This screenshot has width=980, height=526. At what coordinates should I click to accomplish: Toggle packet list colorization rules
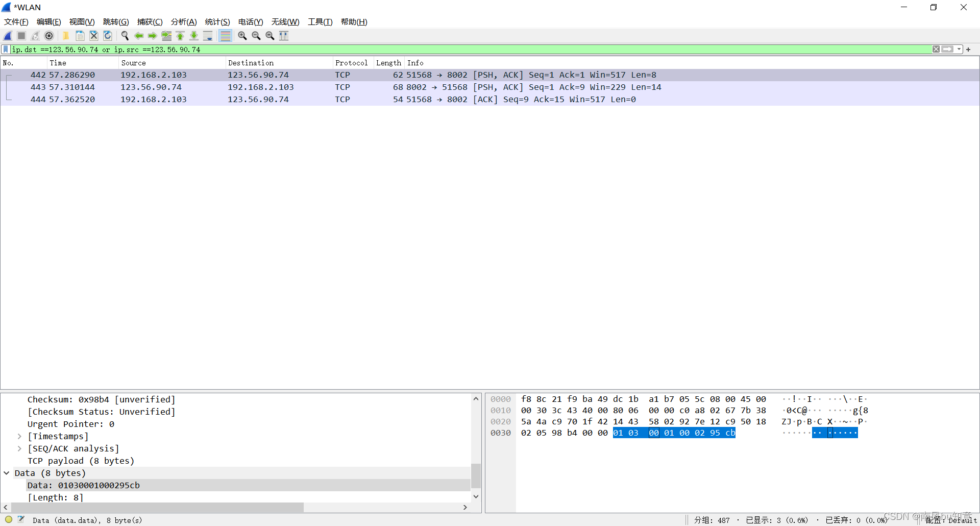pyautogui.click(x=225, y=36)
